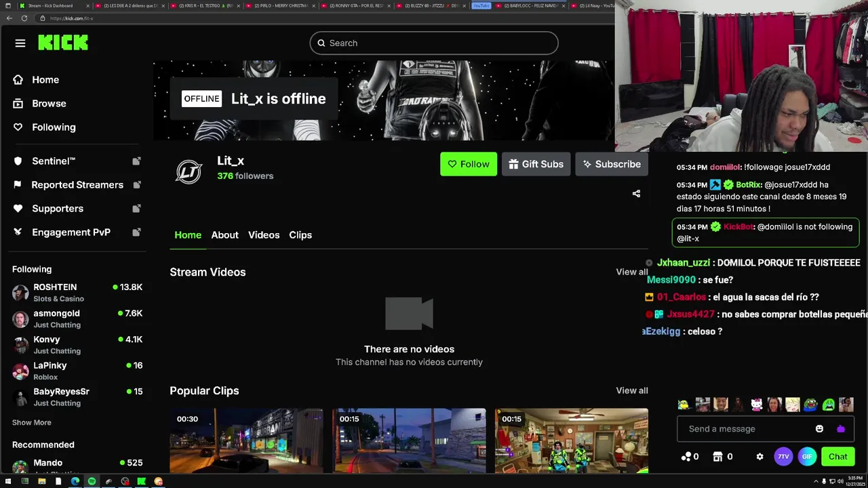
Task: Select the Home channel tab
Action: pos(188,235)
